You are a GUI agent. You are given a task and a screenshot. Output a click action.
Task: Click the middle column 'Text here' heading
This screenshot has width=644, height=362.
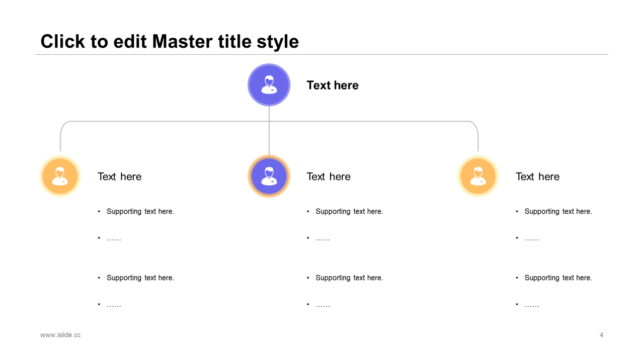(328, 176)
